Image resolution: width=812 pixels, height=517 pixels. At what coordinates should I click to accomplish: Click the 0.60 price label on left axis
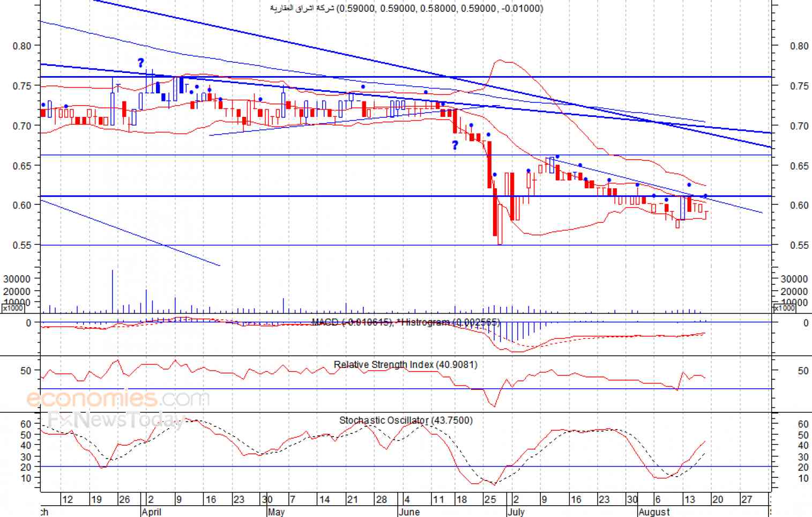[22, 205]
